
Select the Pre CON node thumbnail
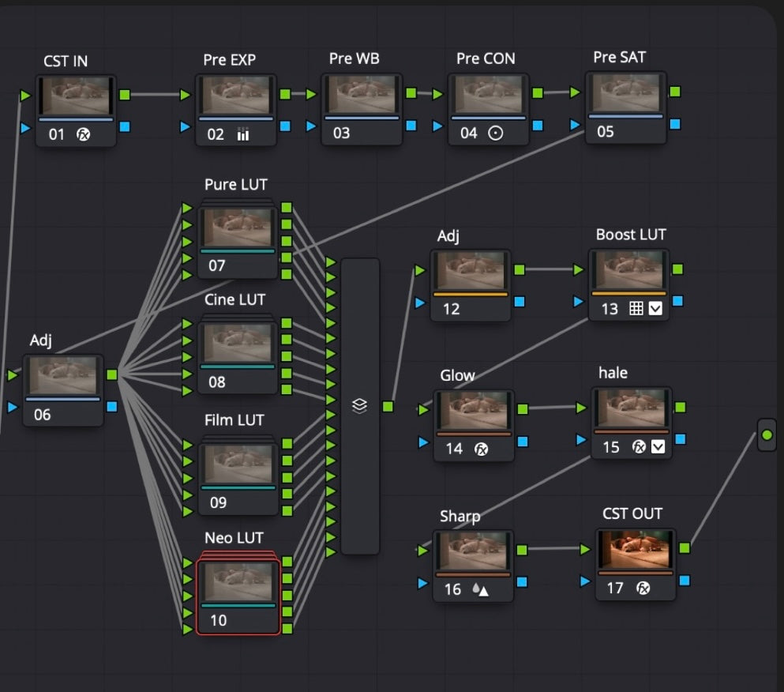489,95
